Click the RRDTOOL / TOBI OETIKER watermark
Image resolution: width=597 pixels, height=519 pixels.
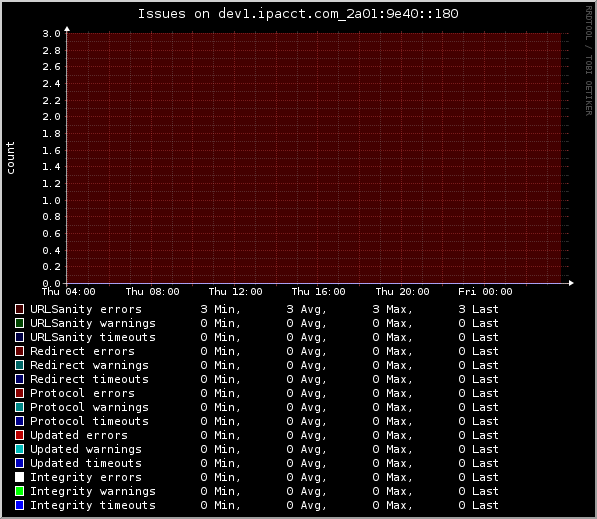589,61
